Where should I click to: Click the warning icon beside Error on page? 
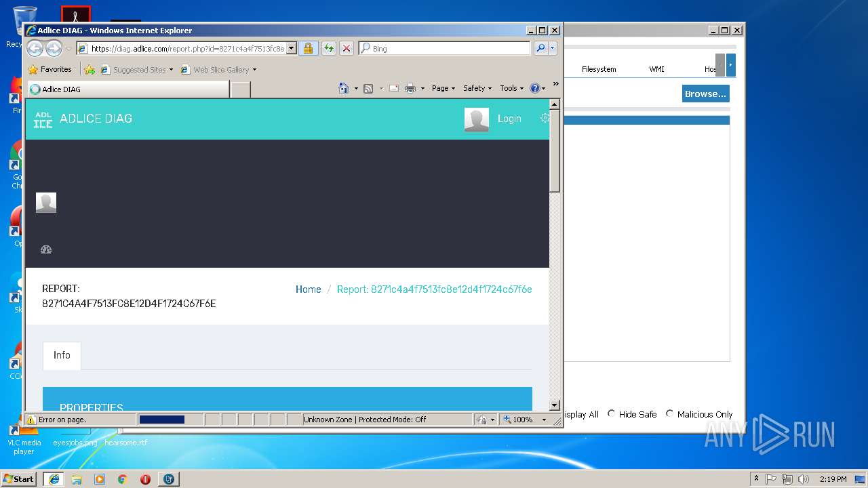point(31,420)
